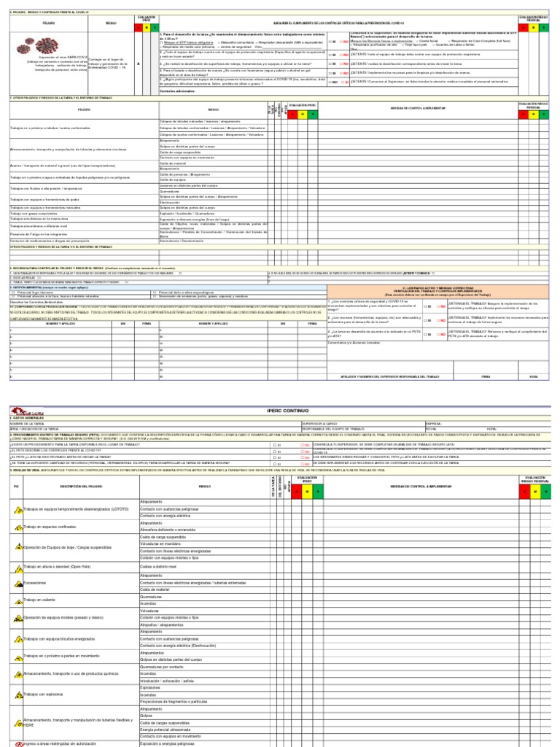Check SI for 'PETS y/o ATS ha sido revisado'
This screenshot has height=747, width=560.
click(x=275, y=457)
